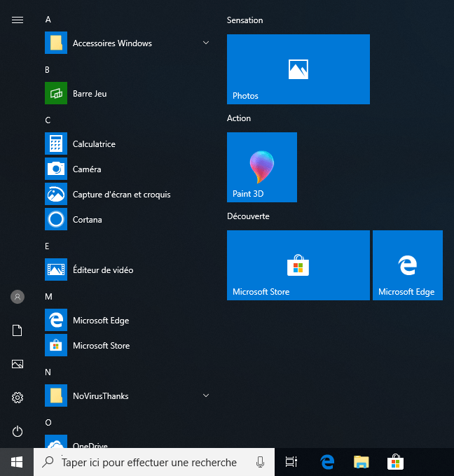Screen dimensions: 454x476
Task: Jump to letter M section header
Action: point(48,297)
